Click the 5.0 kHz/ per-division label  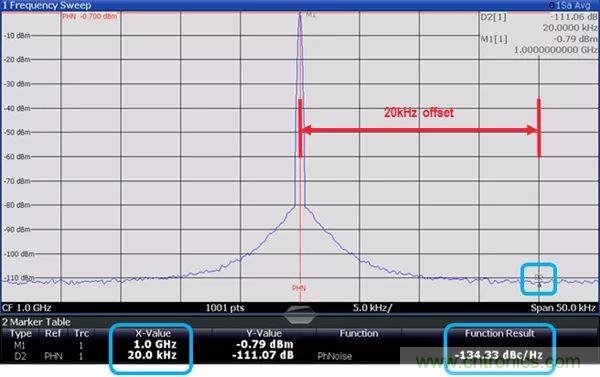(372, 308)
